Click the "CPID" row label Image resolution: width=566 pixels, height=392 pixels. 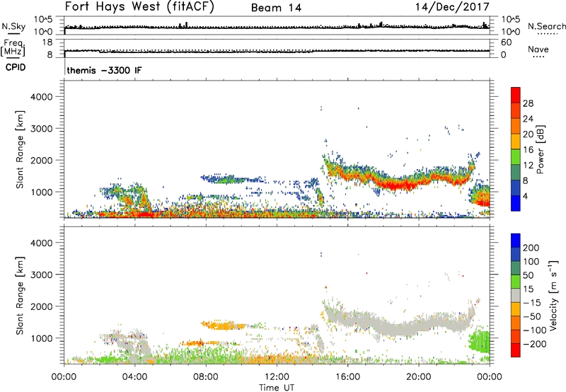coord(16,67)
